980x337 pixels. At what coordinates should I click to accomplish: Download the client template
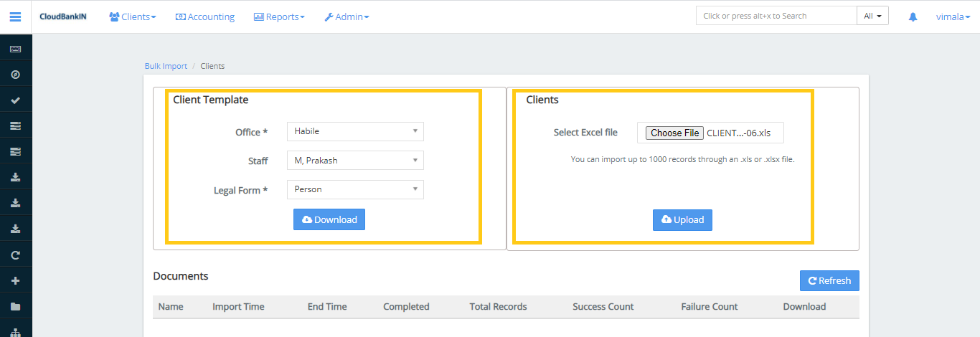(x=329, y=219)
